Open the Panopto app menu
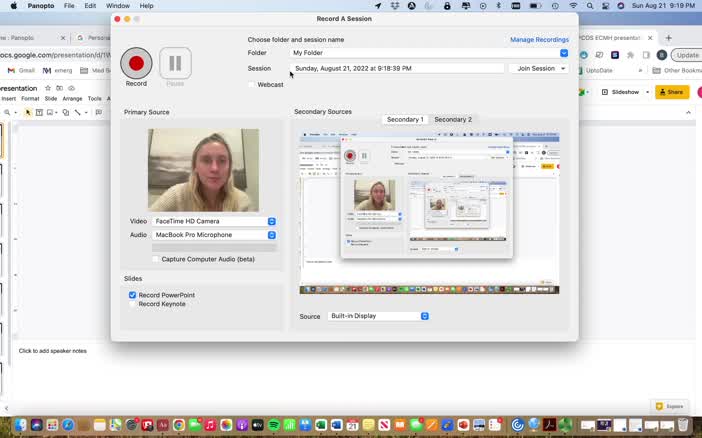The width and height of the screenshot is (702, 438). point(41,6)
